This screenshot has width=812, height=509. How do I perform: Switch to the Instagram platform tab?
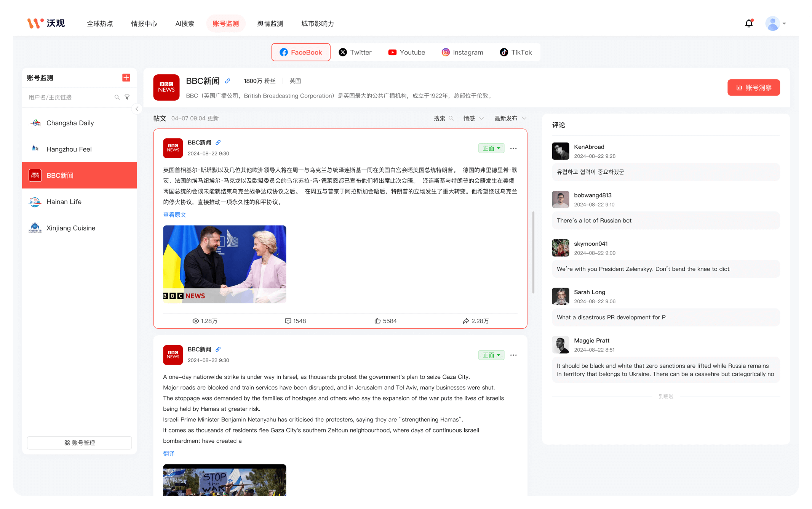click(x=462, y=52)
